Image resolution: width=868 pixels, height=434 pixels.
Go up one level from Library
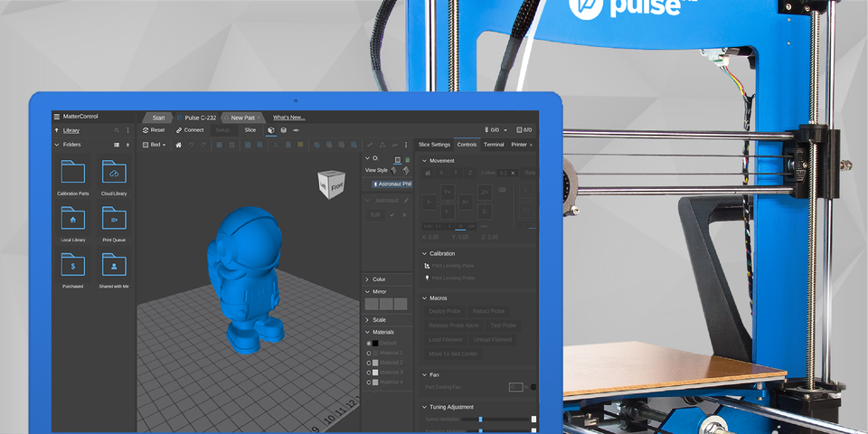tap(56, 130)
